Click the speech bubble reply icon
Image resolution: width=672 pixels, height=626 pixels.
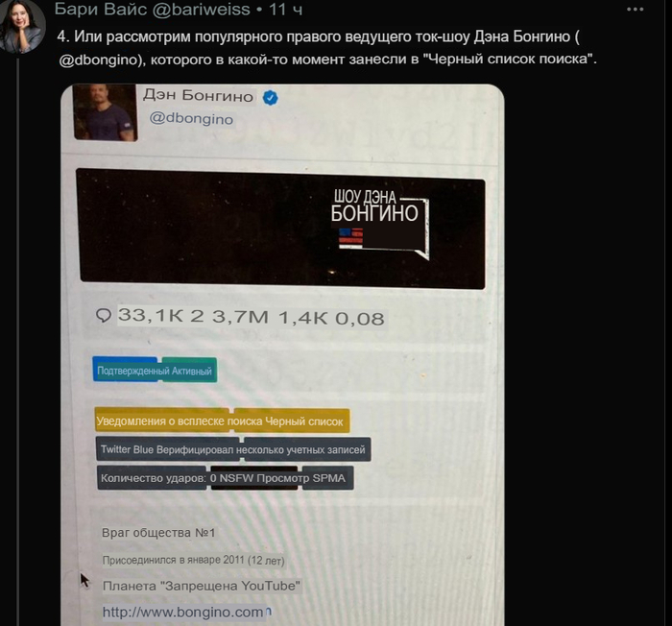[x=104, y=316]
